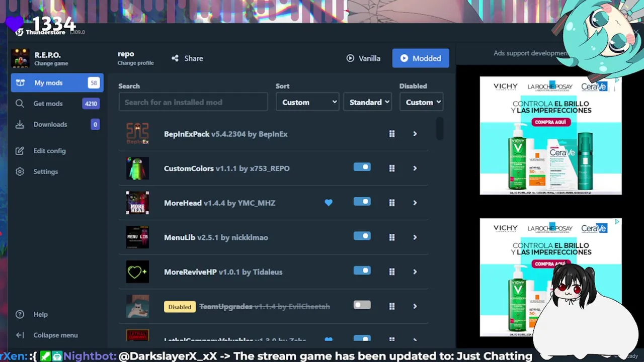Open grid handle icon for BepInExPack
This screenshot has width=644, height=362.
pyautogui.click(x=392, y=134)
